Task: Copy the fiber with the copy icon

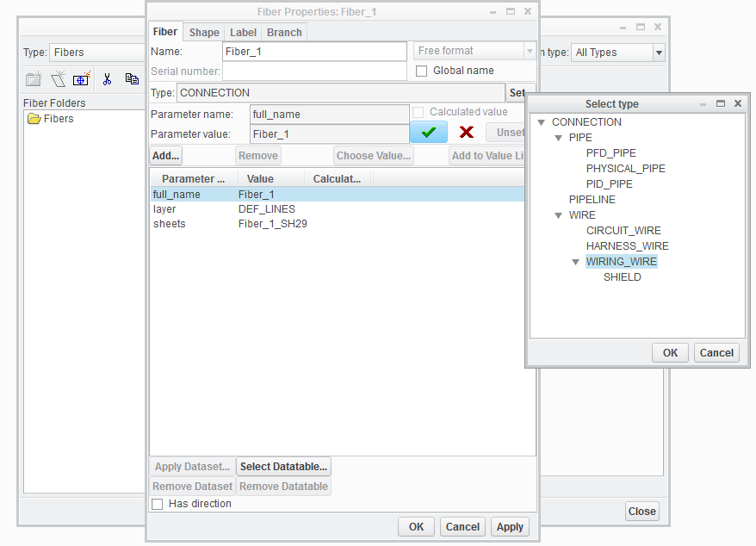Action: point(131,79)
